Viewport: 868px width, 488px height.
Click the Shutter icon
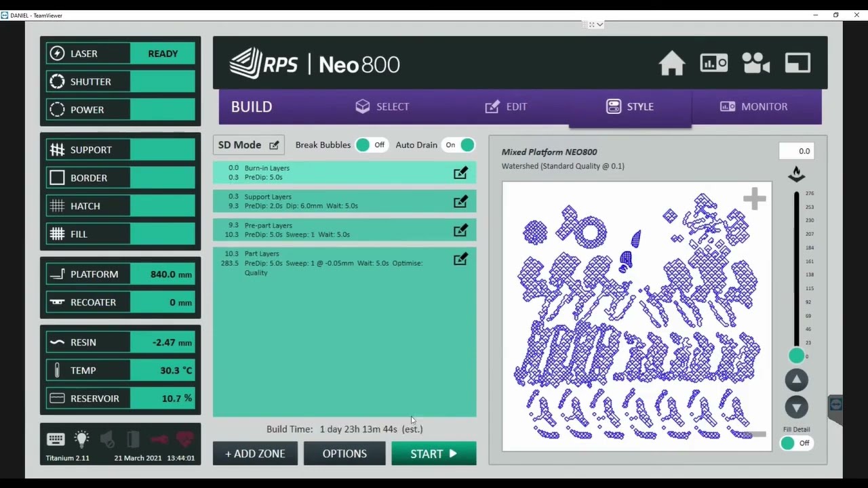pos(58,81)
